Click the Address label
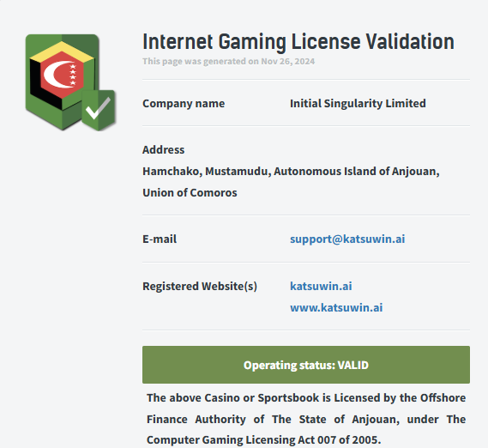Image resolution: width=488 pixels, height=448 pixels. 164,150
